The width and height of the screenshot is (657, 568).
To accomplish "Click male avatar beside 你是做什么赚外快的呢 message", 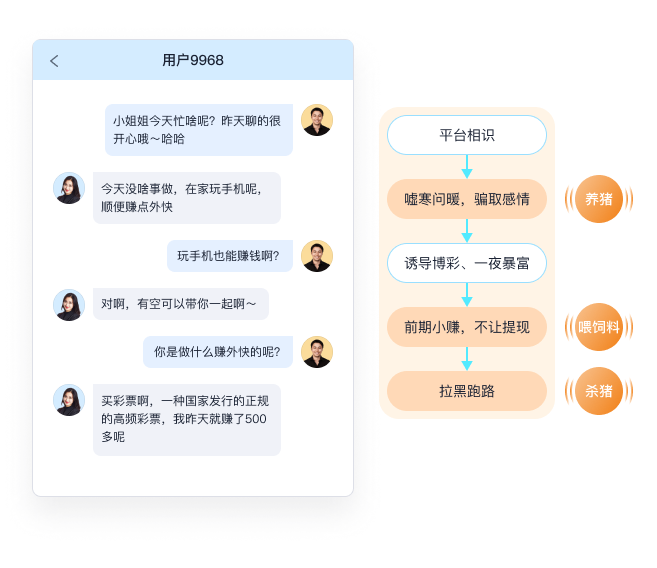I will pyautogui.click(x=317, y=352).
